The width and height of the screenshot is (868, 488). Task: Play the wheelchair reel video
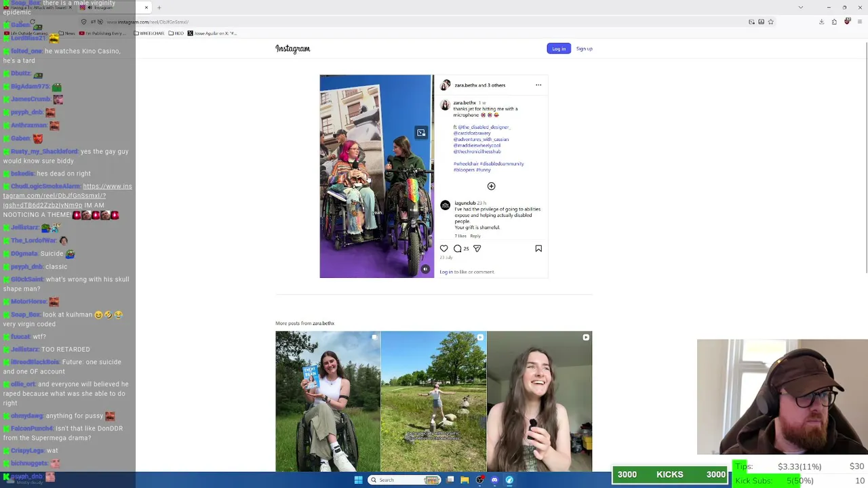377,176
